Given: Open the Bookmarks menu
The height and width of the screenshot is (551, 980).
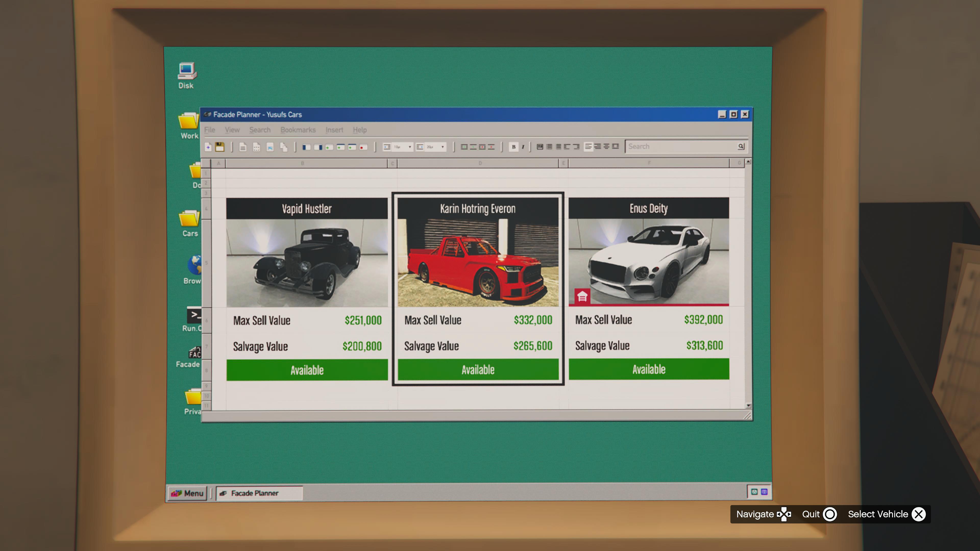Looking at the screenshot, I should [298, 130].
